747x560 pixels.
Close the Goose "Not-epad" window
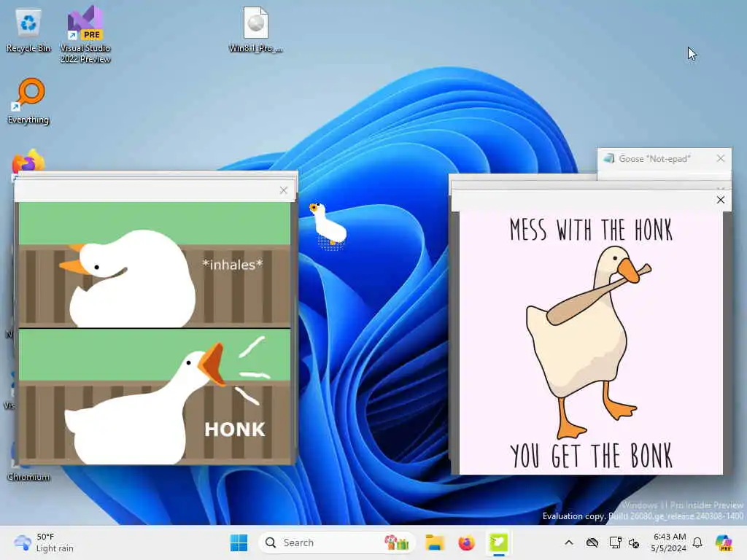coord(720,158)
